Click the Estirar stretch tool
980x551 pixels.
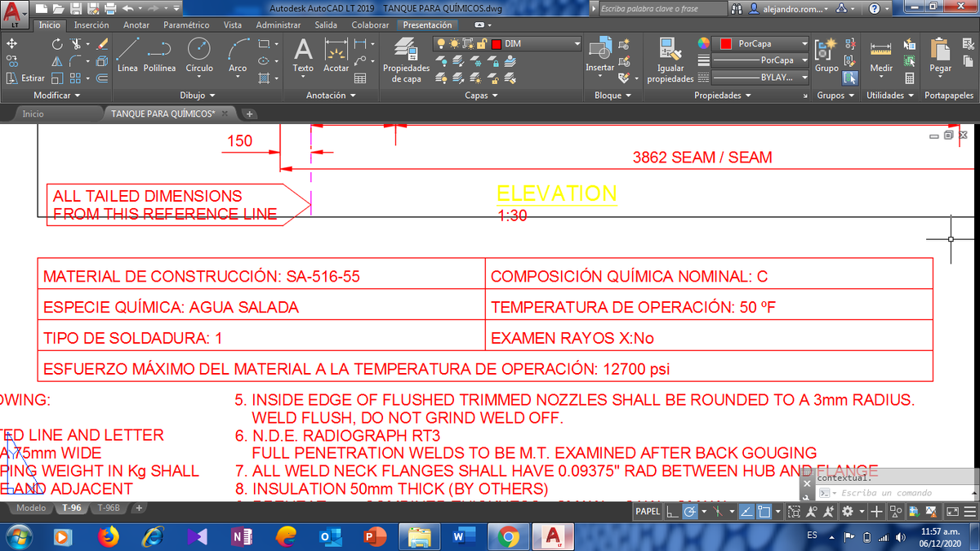pos(25,78)
